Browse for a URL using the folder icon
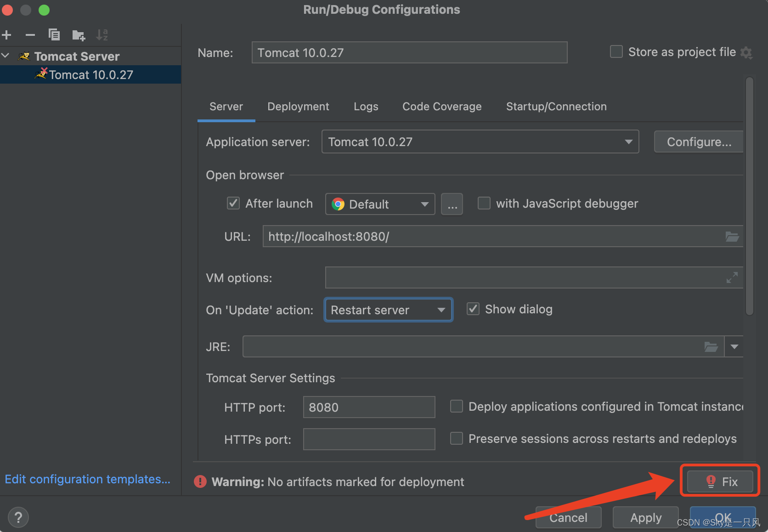The image size is (768, 532). [x=732, y=237]
